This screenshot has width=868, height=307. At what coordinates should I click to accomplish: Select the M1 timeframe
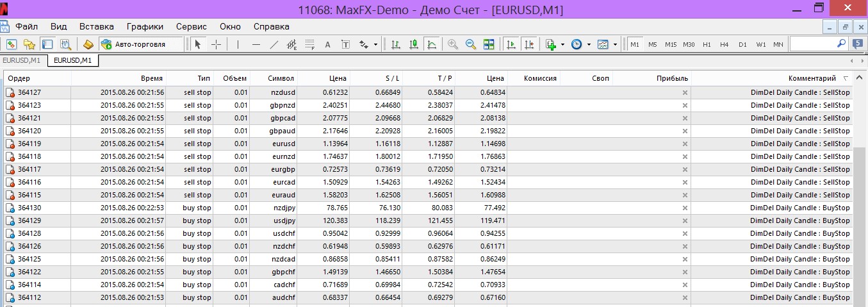point(634,44)
